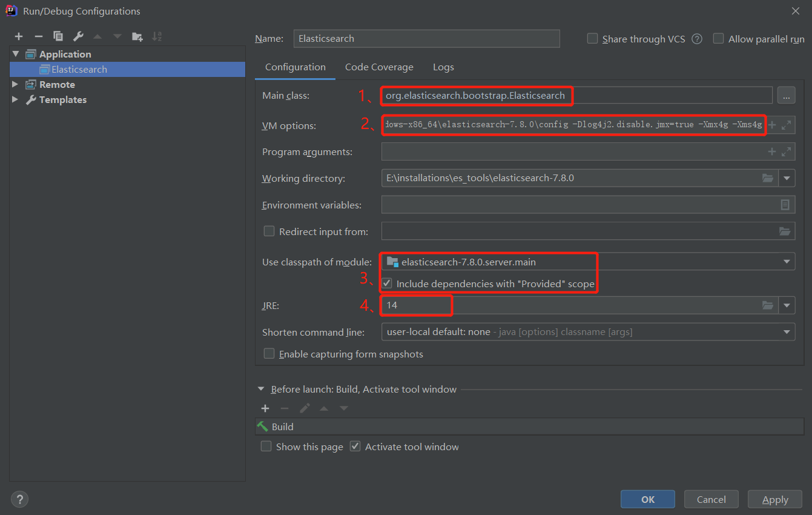
Task: Open JRE dropdown arrow
Action: [x=787, y=305]
